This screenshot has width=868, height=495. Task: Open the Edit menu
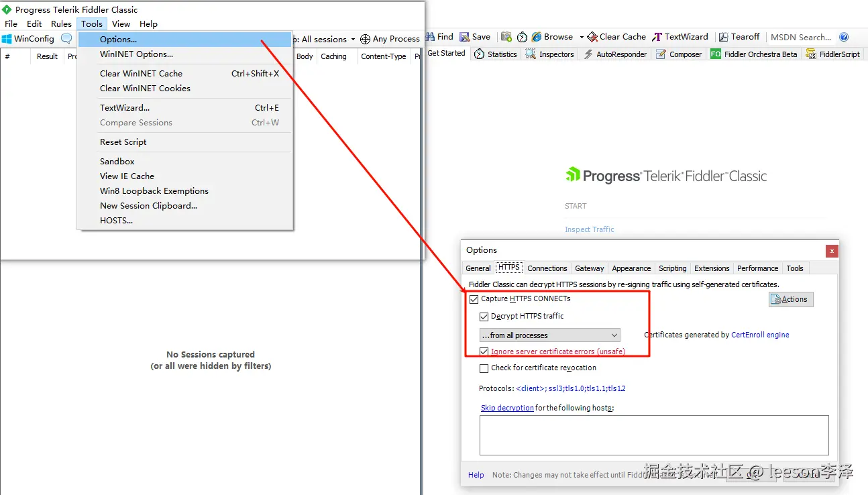tap(34, 23)
